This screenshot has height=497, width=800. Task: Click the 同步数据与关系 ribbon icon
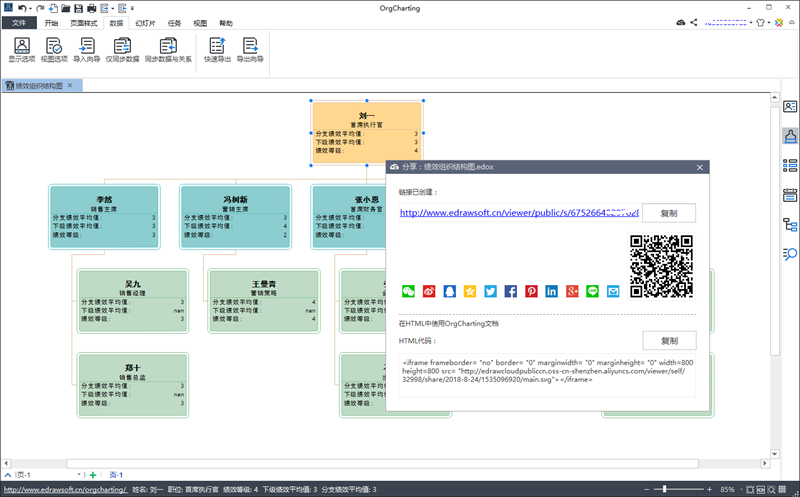point(168,50)
